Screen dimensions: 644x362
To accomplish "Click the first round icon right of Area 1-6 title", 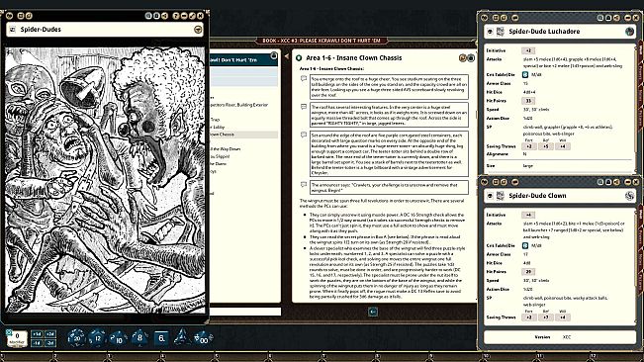I will coord(463,58).
